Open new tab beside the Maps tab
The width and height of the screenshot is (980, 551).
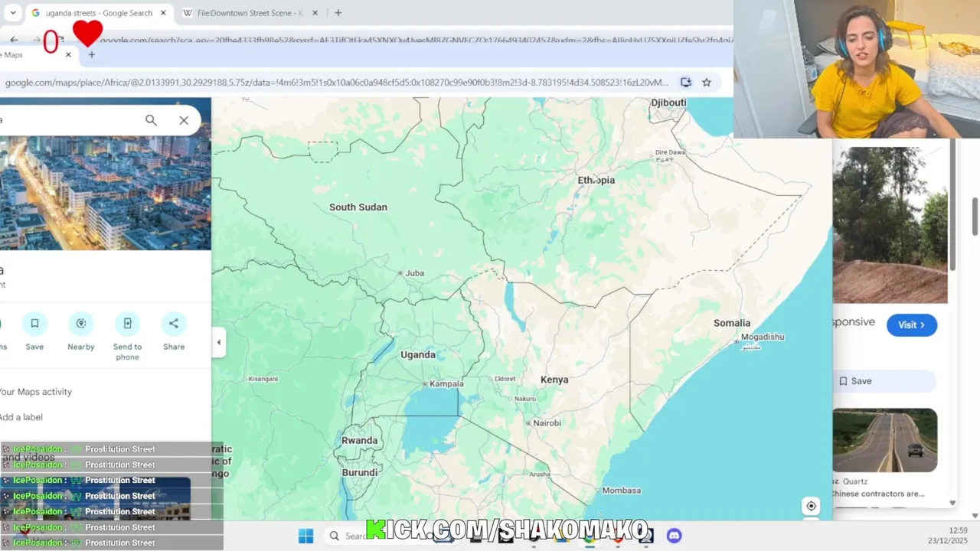(x=92, y=55)
